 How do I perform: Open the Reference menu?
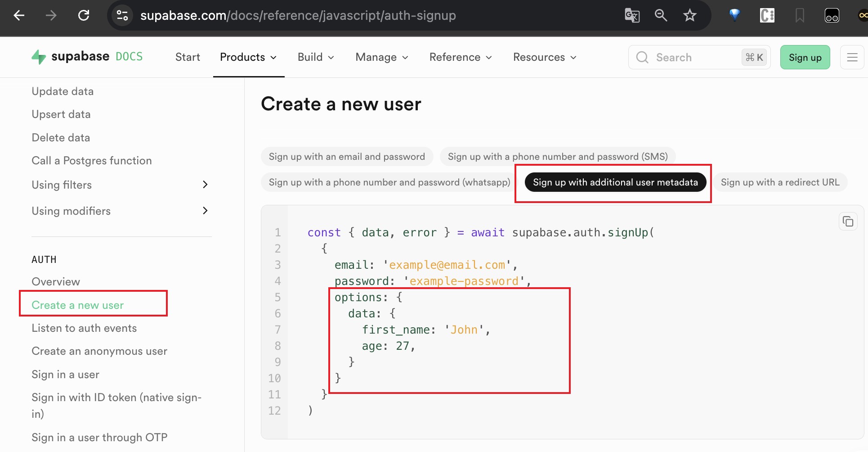(460, 57)
